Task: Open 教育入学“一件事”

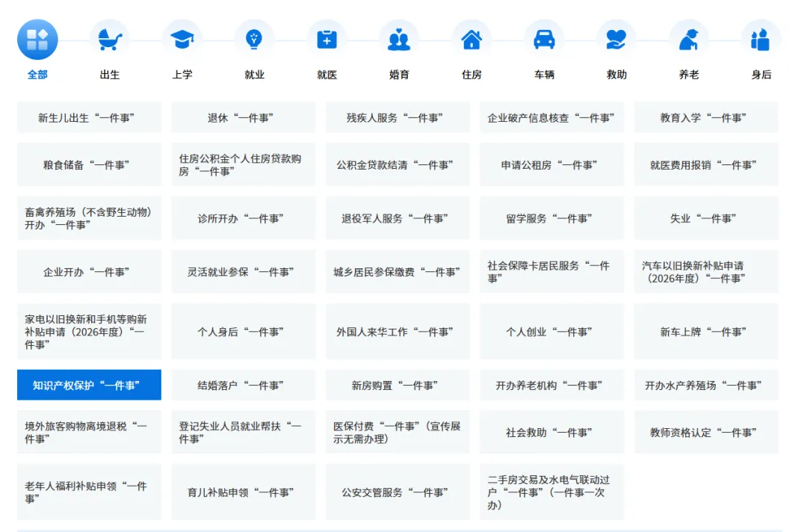Action: click(x=706, y=117)
